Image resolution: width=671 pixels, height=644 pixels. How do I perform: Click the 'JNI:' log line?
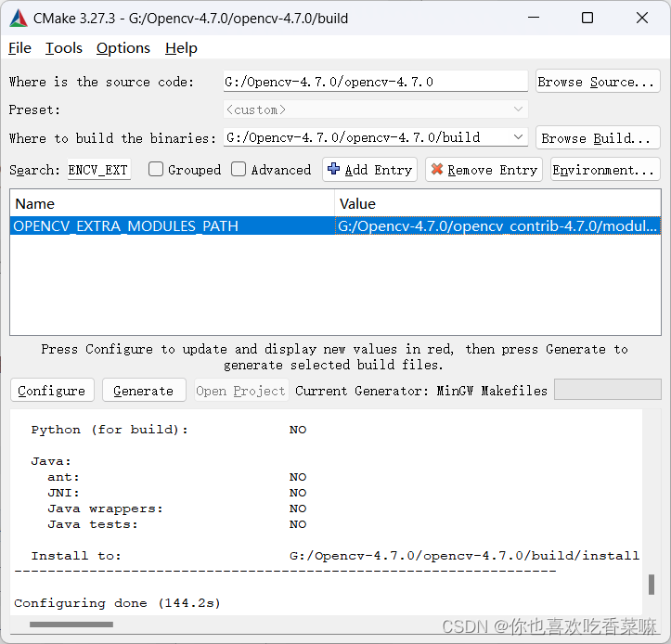(x=176, y=493)
